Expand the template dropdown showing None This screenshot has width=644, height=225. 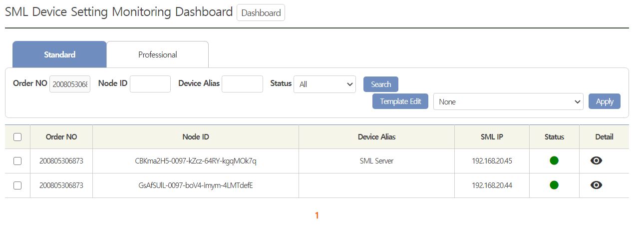(x=508, y=101)
